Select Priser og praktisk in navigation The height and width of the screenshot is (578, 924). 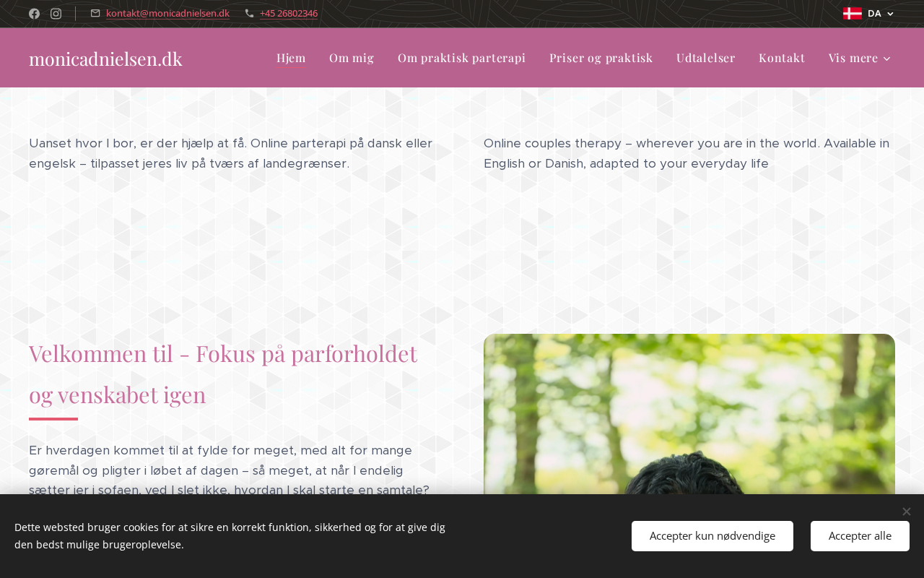[x=601, y=58]
